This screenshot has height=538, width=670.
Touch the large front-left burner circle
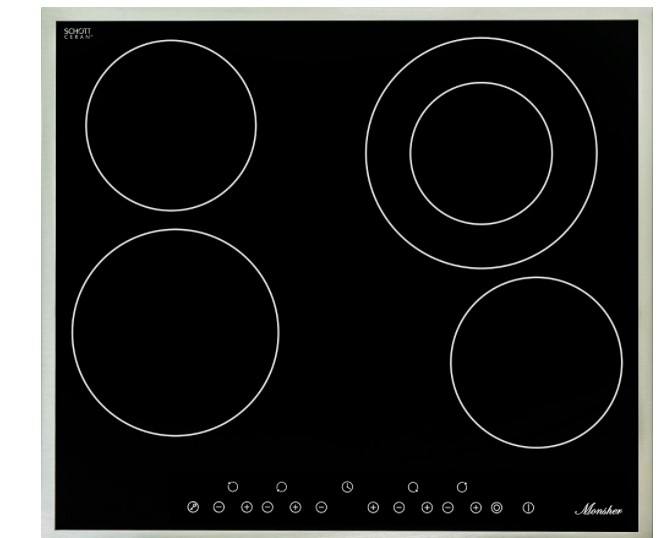click(x=175, y=333)
